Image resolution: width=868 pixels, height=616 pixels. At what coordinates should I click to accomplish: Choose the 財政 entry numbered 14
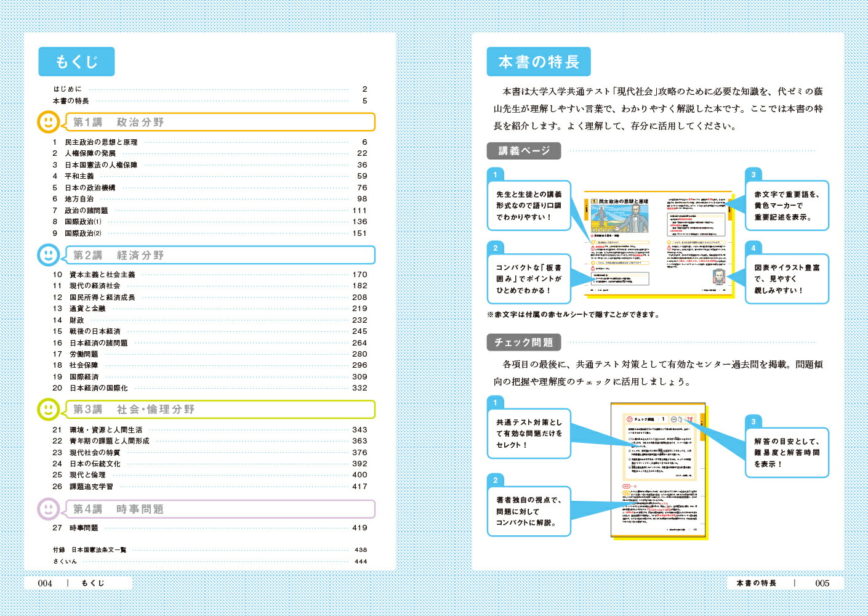click(x=210, y=320)
